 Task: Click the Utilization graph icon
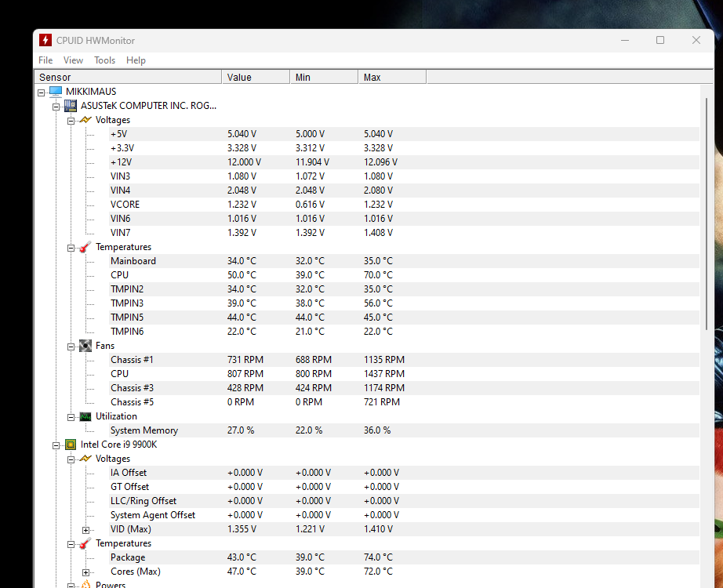point(85,416)
